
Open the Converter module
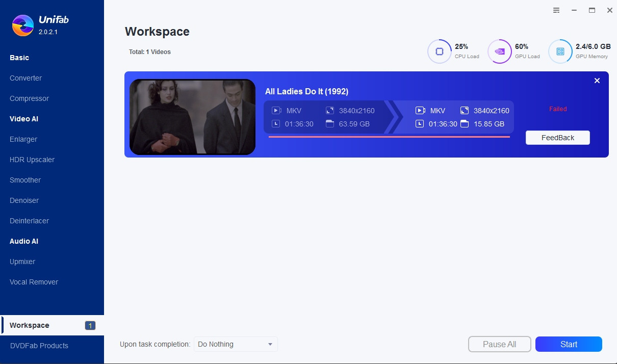[x=26, y=78]
